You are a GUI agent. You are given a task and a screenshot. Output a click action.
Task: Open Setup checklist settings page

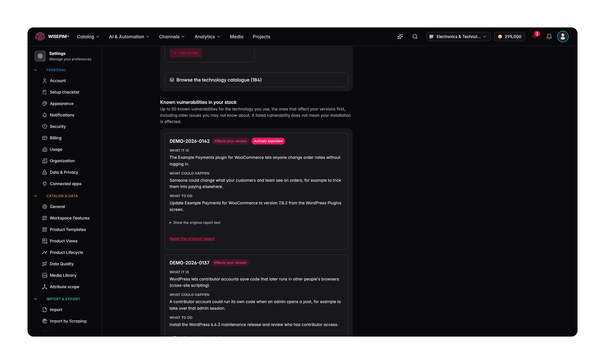[65, 92]
